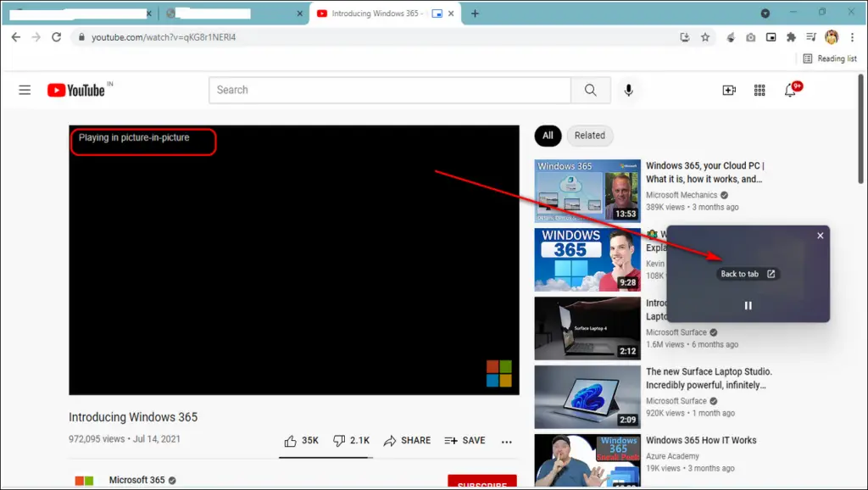Viewport: 868px width, 490px height.
Task: Click the browser forward arrow
Action: tap(36, 37)
